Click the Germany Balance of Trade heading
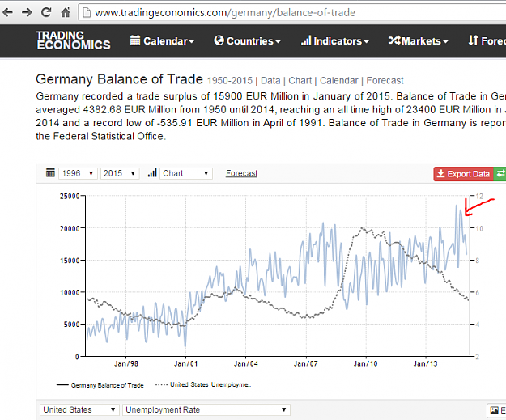506x420 pixels. pyautogui.click(x=119, y=79)
